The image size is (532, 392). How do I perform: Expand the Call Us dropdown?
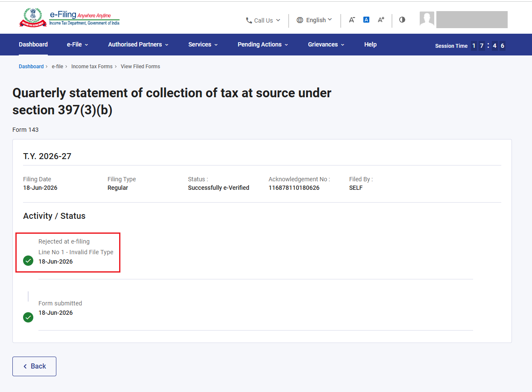[263, 20]
